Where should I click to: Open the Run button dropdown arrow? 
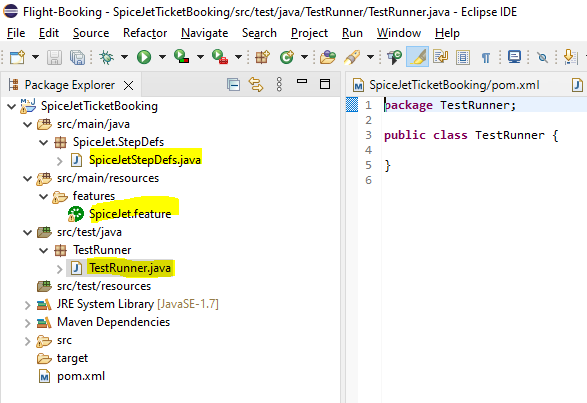point(162,57)
